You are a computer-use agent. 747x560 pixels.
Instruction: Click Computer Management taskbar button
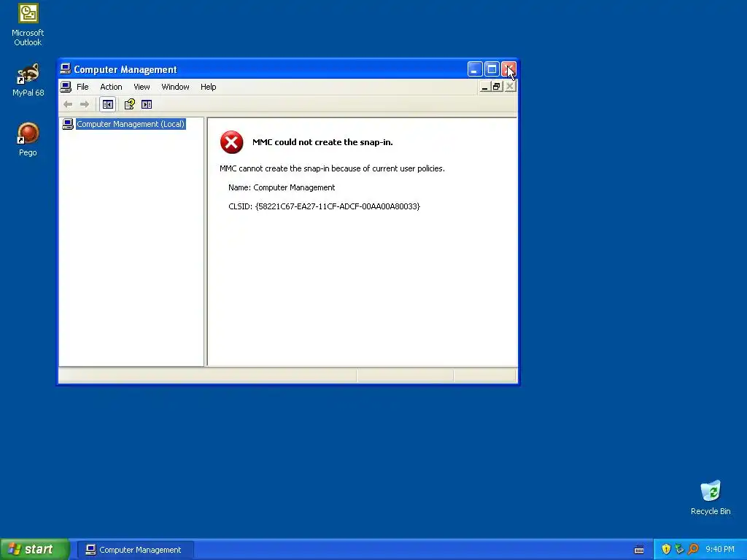135,550
